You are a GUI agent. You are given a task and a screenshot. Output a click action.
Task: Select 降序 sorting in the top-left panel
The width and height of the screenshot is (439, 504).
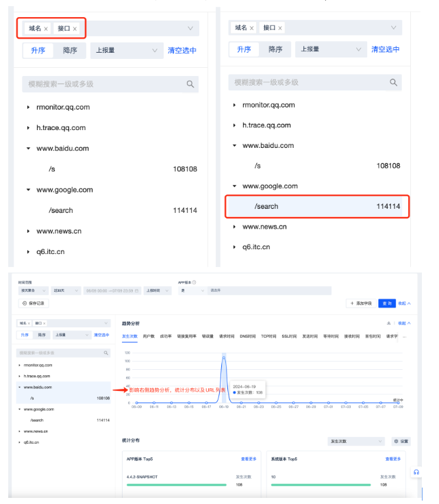point(70,50)
